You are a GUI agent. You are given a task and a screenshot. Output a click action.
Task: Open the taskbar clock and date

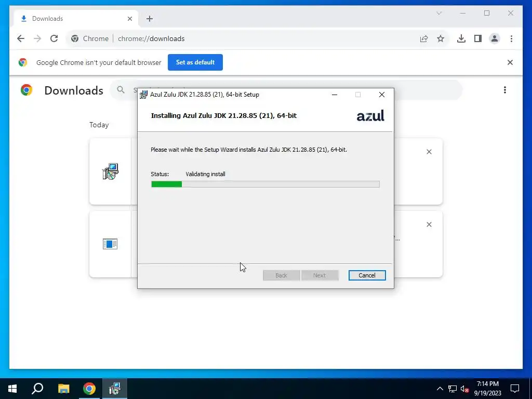(x=487, y=389)
